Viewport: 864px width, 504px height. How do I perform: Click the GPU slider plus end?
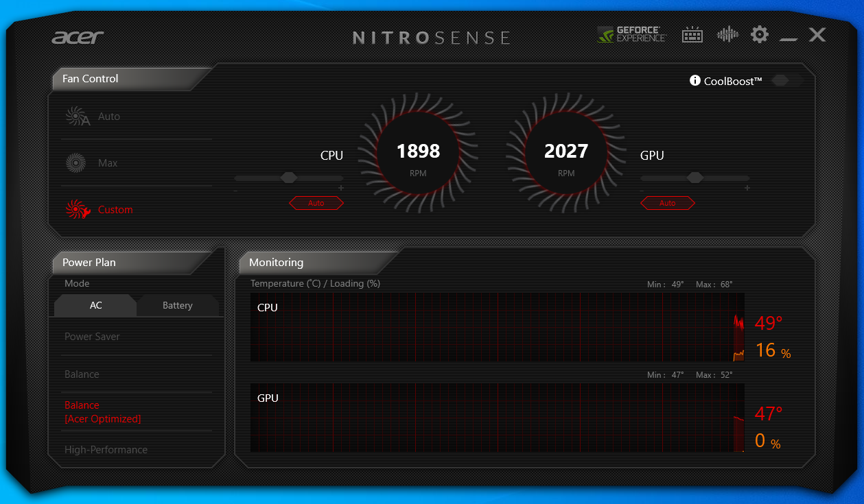747,189
